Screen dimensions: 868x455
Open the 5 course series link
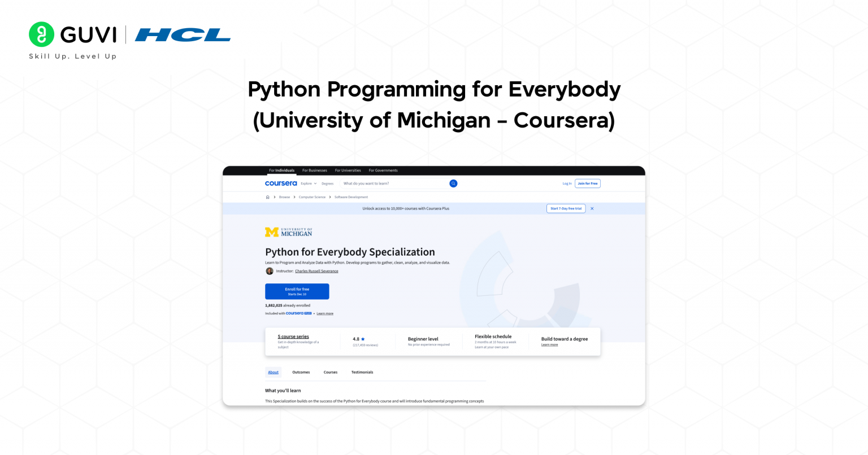293,336
